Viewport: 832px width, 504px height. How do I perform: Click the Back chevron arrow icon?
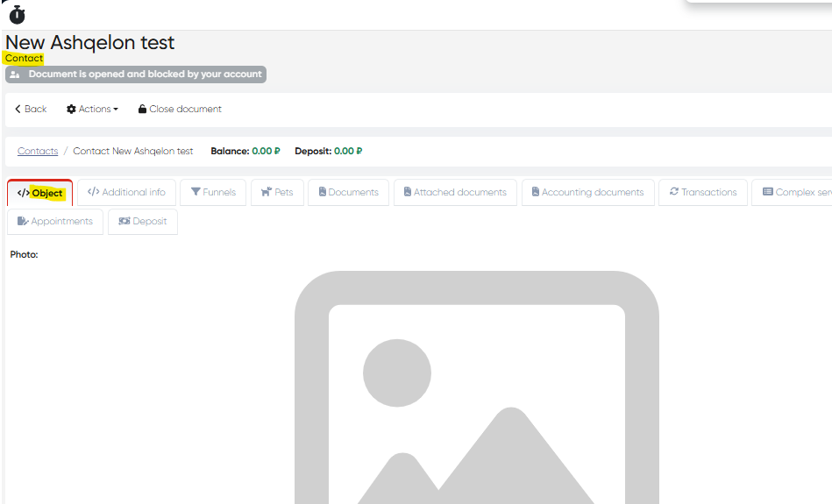point(18,110)
